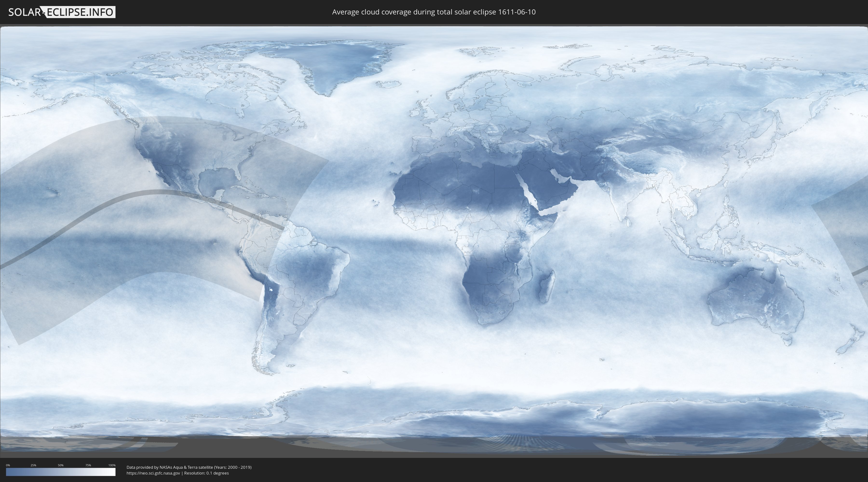Click the 50% legend label
Viewport: 868px width, 482px height.
61,465
